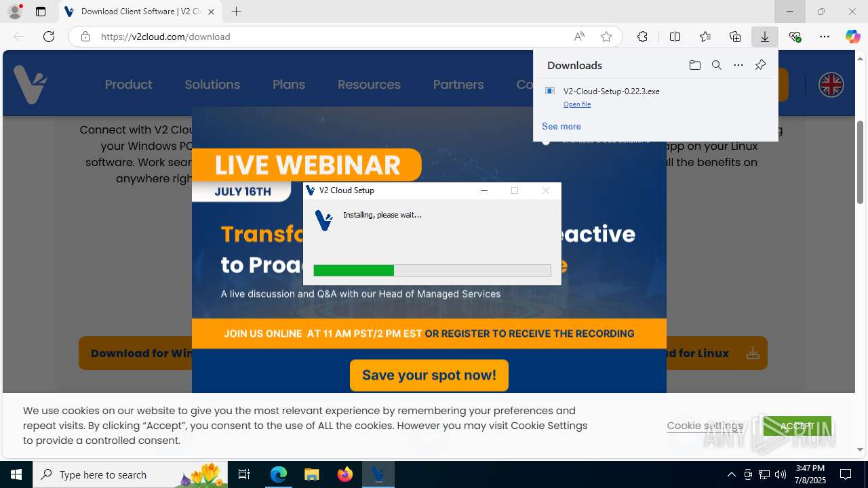Click the Open file link
The height and width of the screenshot is (488, 868).
click(577, 104)
